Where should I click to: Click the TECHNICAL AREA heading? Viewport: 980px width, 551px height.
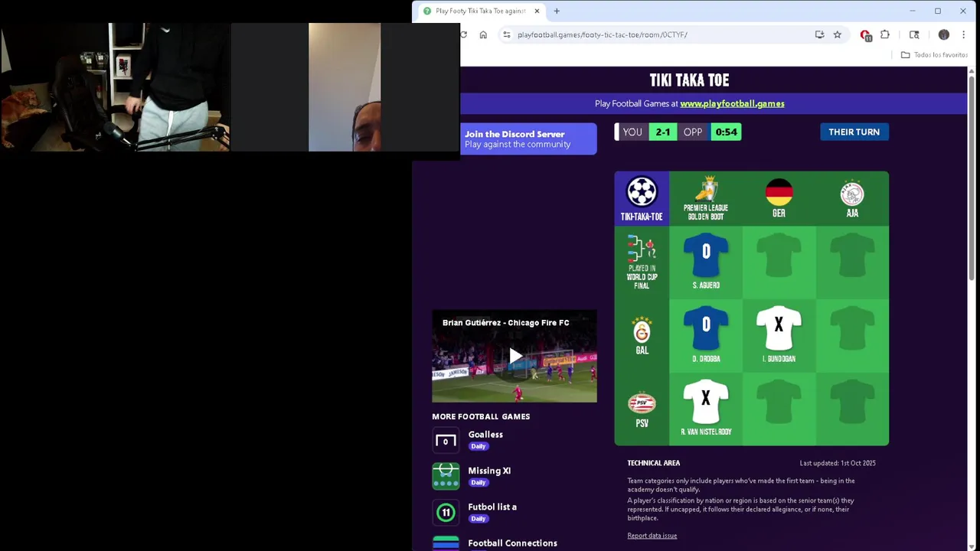tap(654, 463)
